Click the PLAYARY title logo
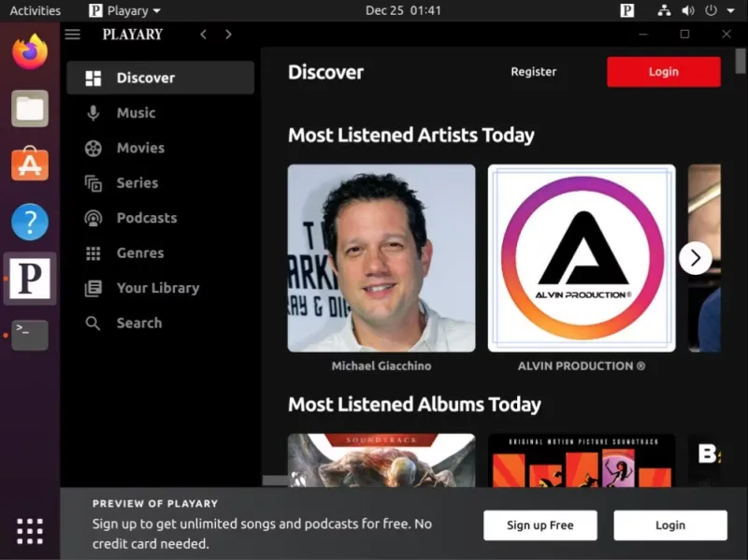748x560 pixels. tap(133, 35)
